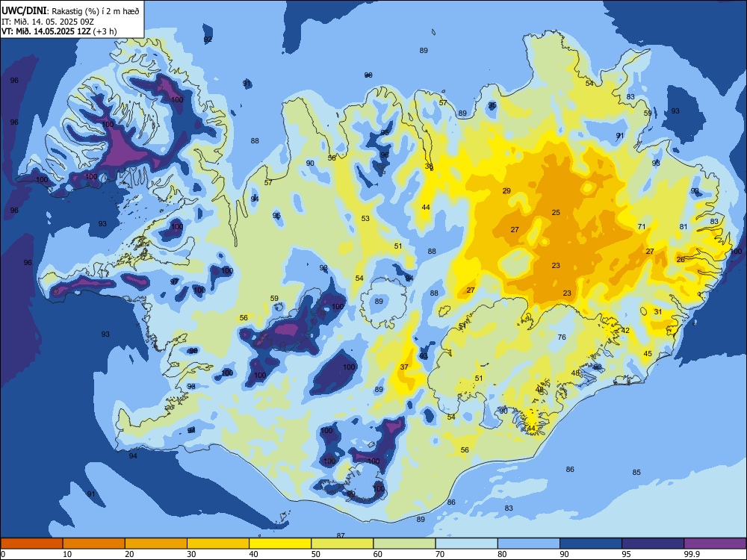
Task: Click the map value '97'
Action: pos(174,281)
